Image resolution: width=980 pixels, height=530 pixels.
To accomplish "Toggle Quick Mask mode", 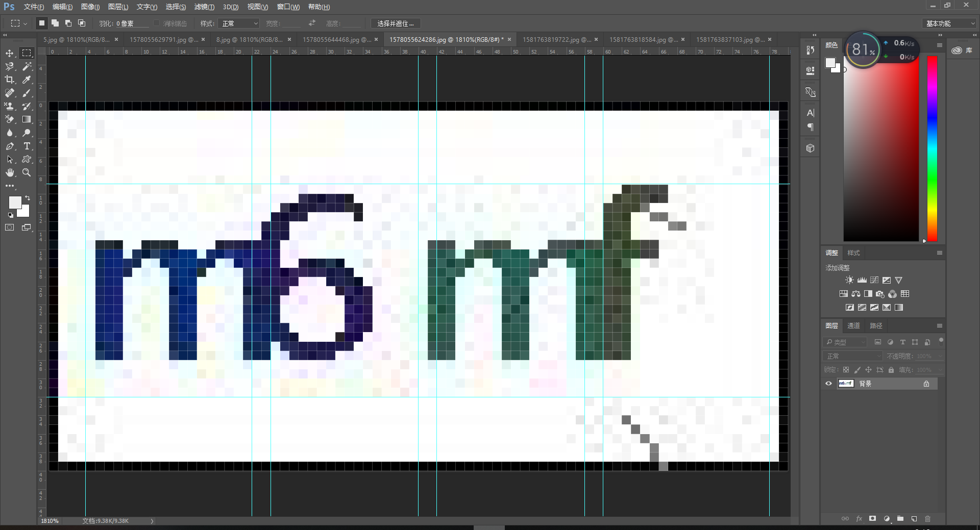I will (x=10, y=228).
